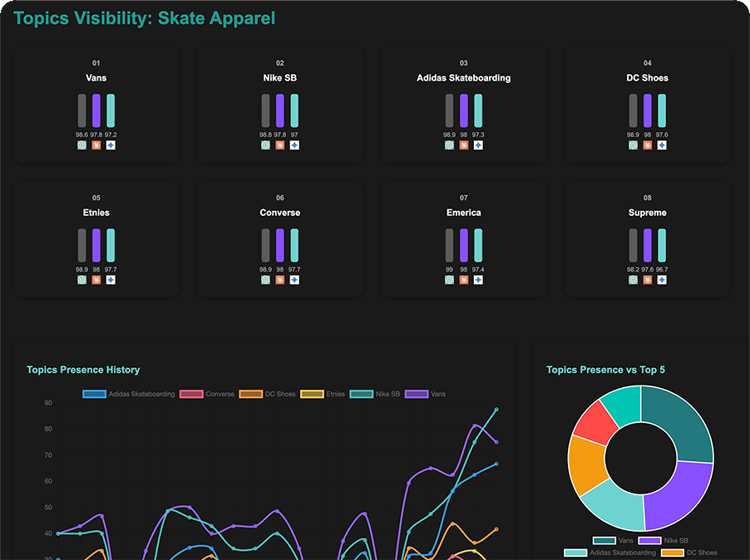Open the Supreme topic card title
Screen dimensions: 750x560
coord(647,213)
